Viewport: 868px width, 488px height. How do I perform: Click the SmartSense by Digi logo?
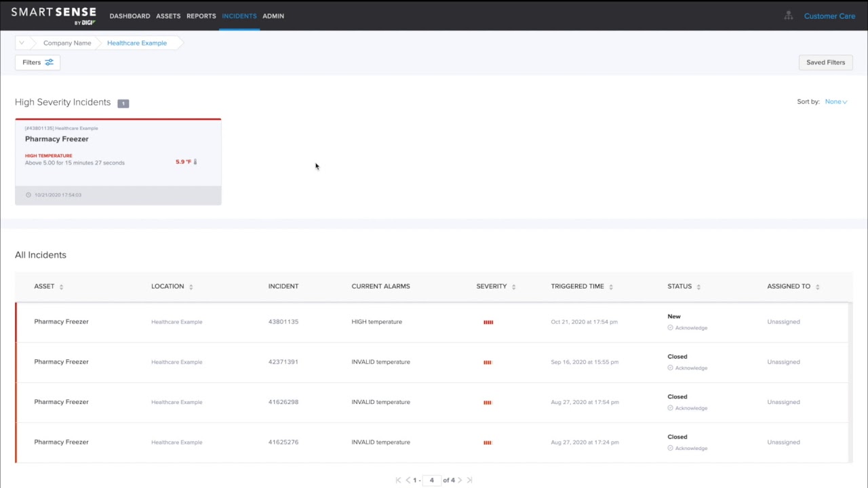(x=54, y=16)
